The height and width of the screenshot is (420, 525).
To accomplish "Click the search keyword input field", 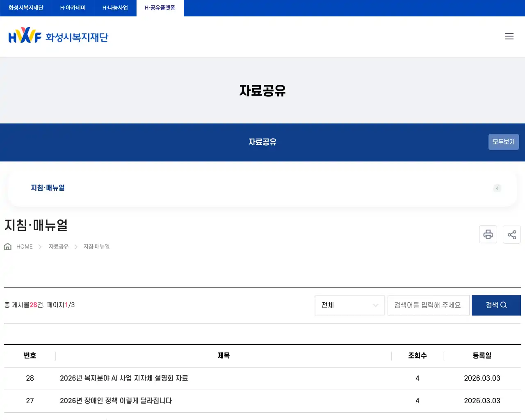I will coord(428,305).
